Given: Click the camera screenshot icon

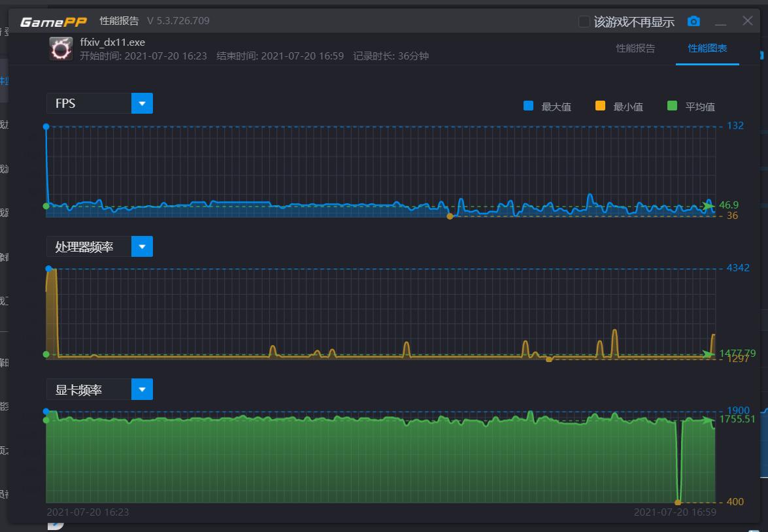Looking at the screenshot, I should coord(693,22).
